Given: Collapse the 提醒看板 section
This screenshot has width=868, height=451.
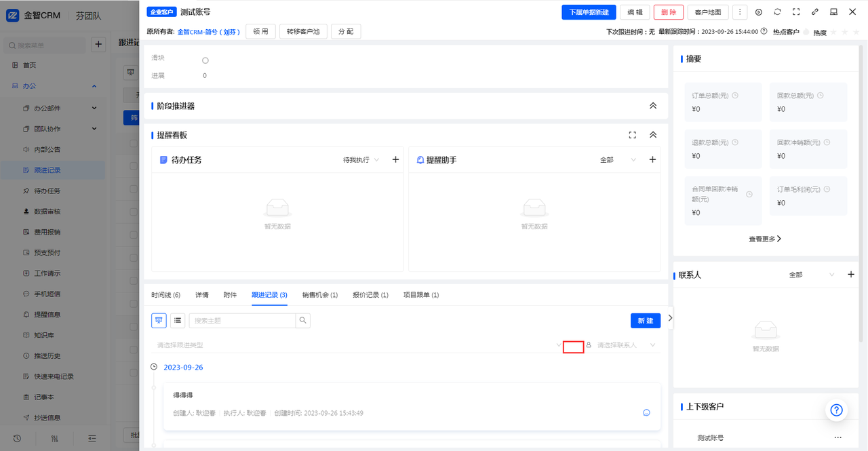Looking at the screenshot, I should coord(653,135).
